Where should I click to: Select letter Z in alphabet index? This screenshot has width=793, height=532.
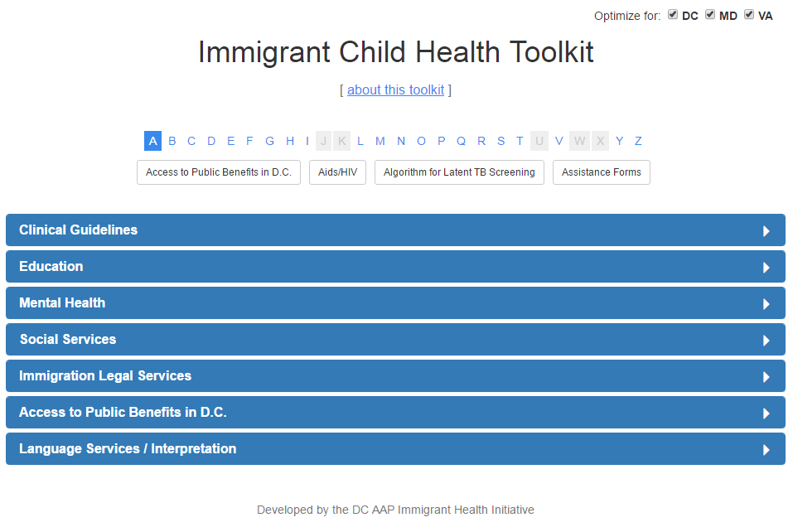[x=638, y=141]
